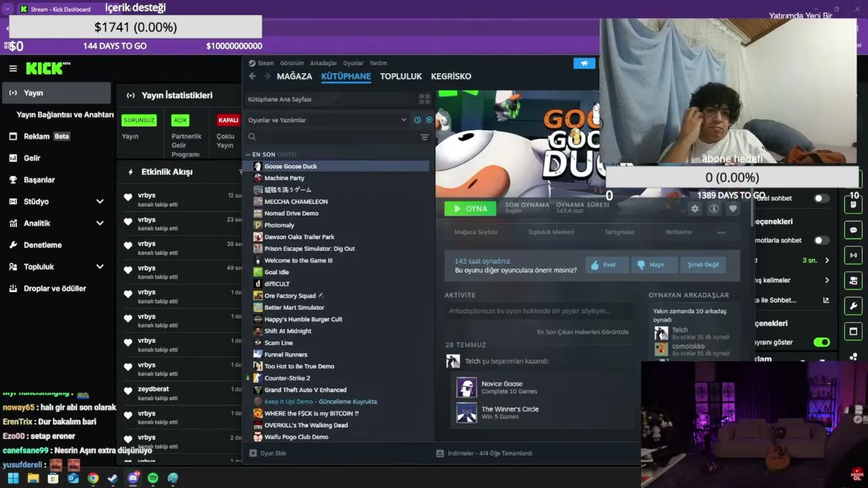This screenshot has height=488, width=868.
Task: Open Outlook from taskbar
Action: (x=73, y=479)
